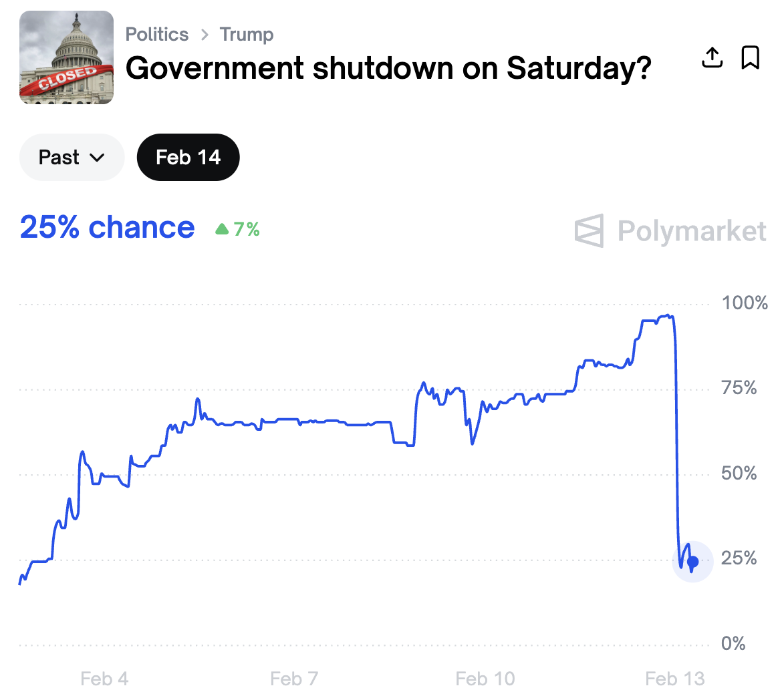778x700 pixels.
Task: Select the Feb 14 date tab
Action: click(188, 158)
